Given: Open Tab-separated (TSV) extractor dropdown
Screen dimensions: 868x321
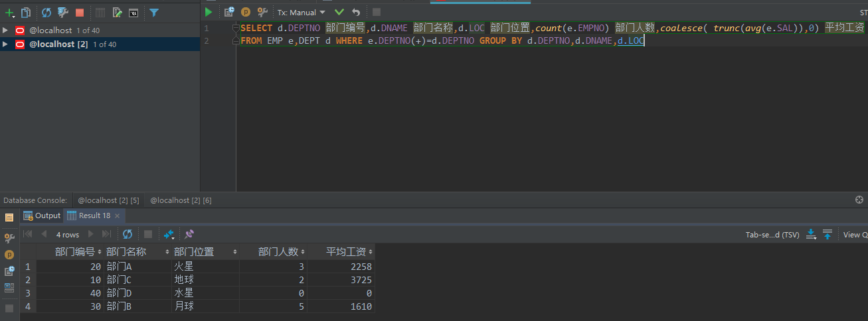Looking at the screenshot, I should point(772,235).
